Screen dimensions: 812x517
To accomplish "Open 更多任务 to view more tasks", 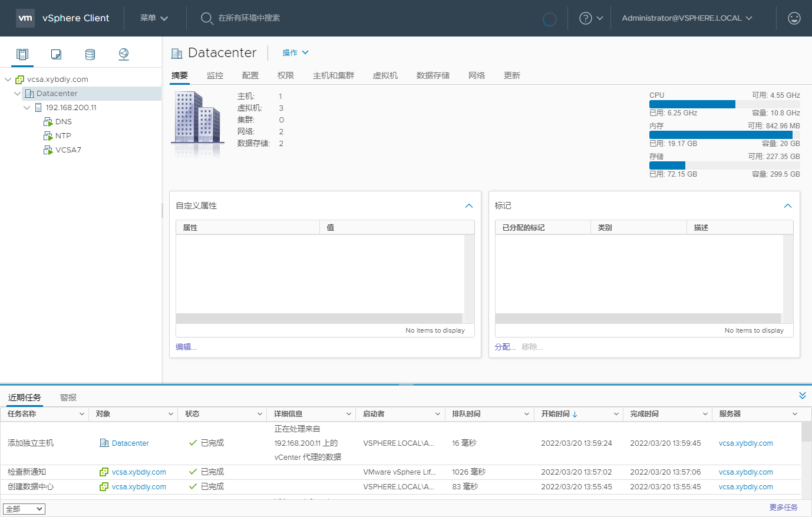I will tap(784, 507).
